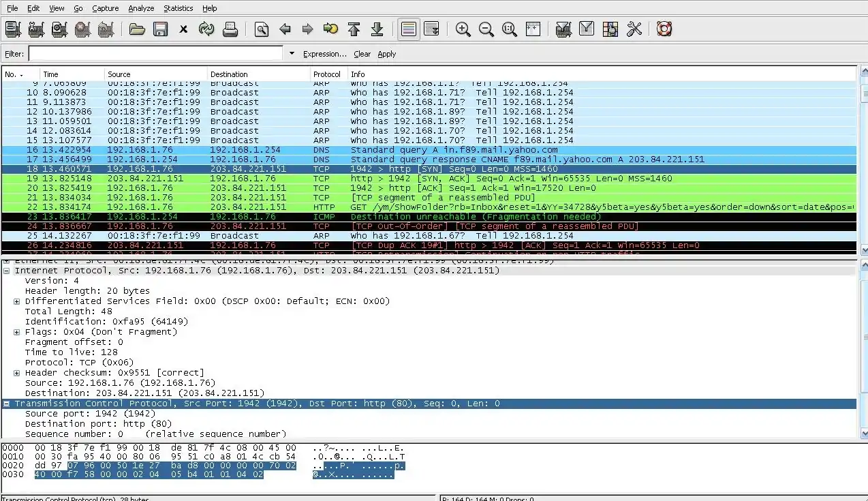Save the capture file with floppy icon
Screen dimensions: 868x501
(x=160, y=29)
